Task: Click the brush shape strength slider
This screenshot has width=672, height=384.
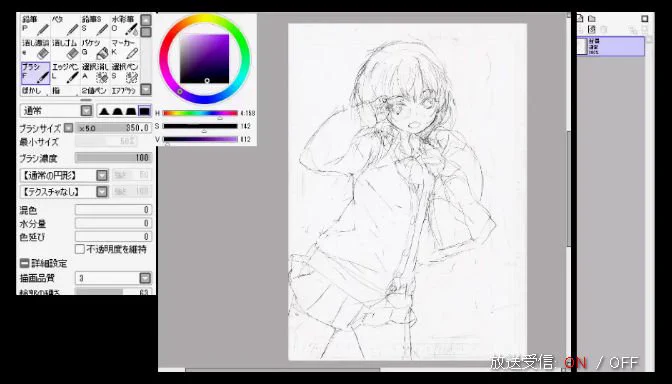Action: 132,175
